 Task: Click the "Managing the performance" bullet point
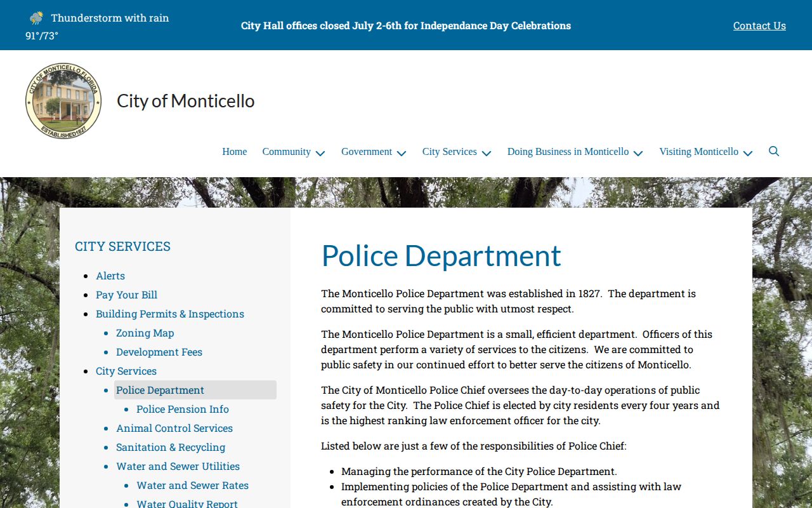click(x=479, y=471)
